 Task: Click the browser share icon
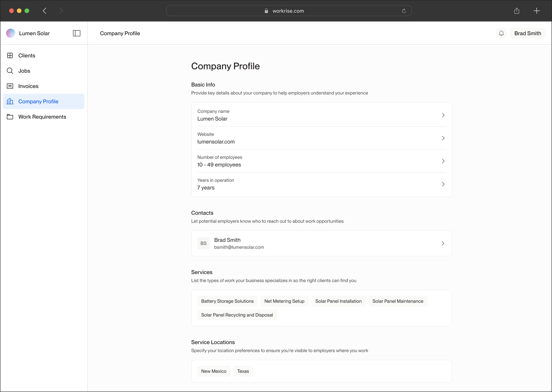pyautogui.click(x=517, y=11)
